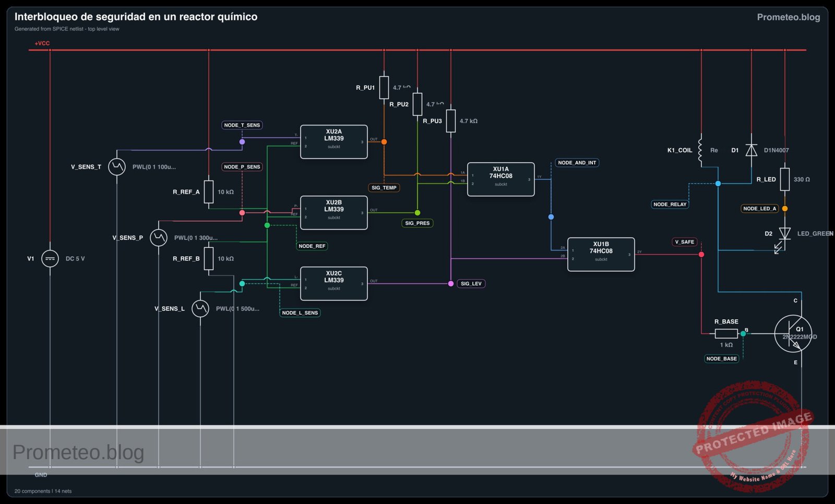Click the red V_SAFE junction dot
Image resolution: width=835 pixels, height=504 pixels.
(701, 255)
